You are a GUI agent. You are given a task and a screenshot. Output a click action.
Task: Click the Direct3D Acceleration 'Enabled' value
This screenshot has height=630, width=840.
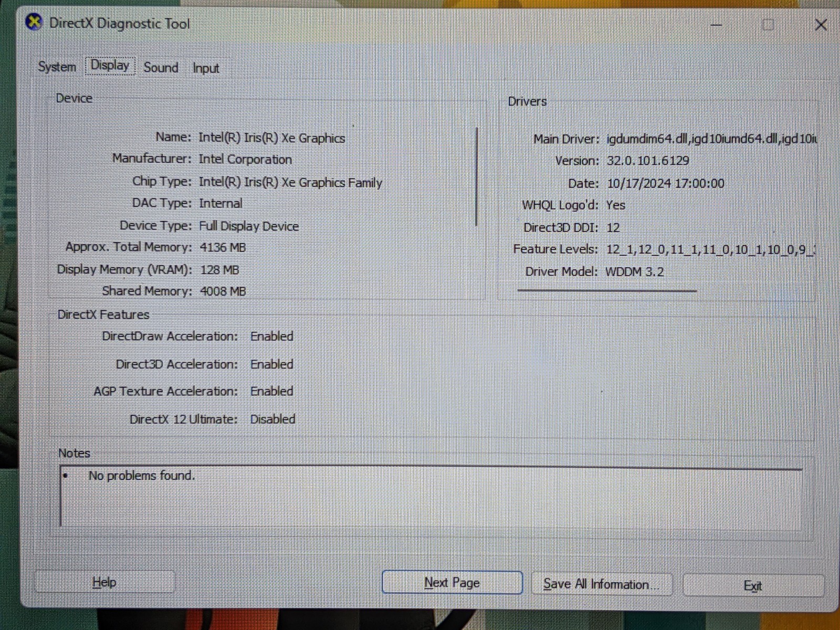[x=271, y=364]
